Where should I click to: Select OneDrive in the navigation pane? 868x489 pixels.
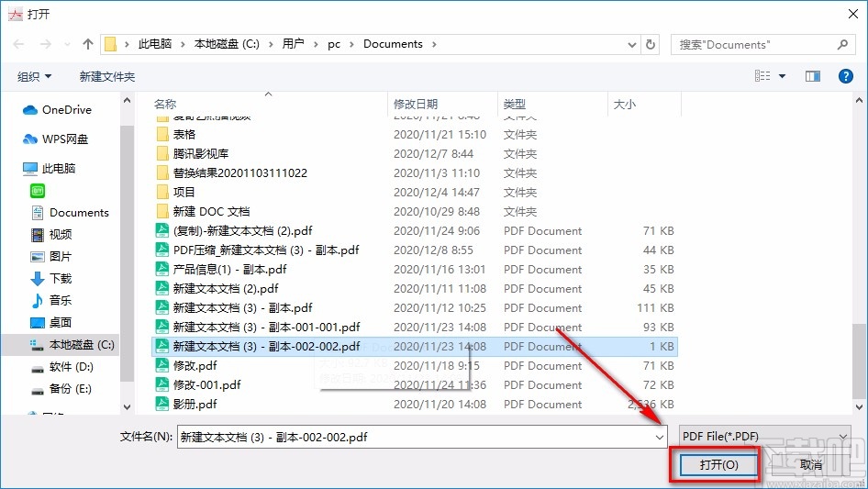57,110
